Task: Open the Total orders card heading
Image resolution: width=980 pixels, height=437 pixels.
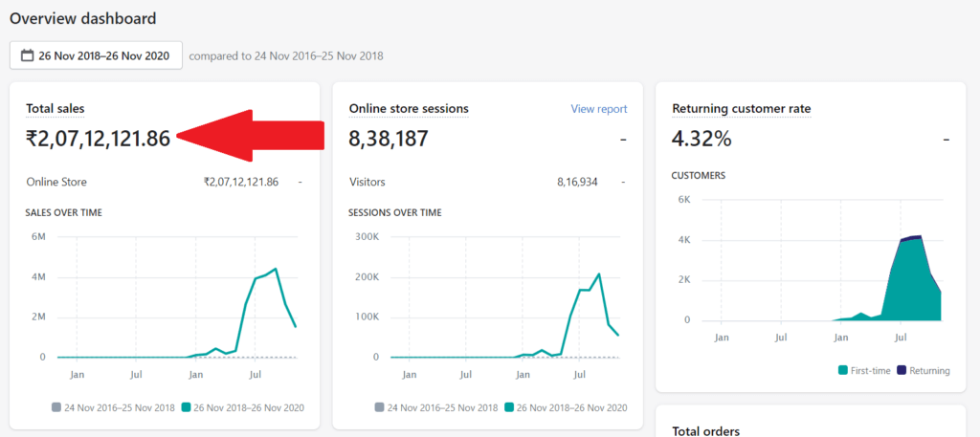Action: click(706, 432)
